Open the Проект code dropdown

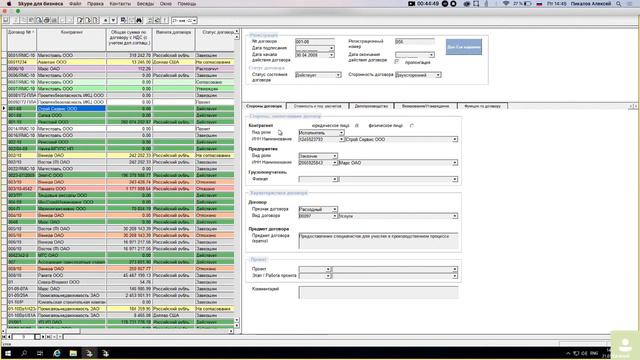[328, 269]
